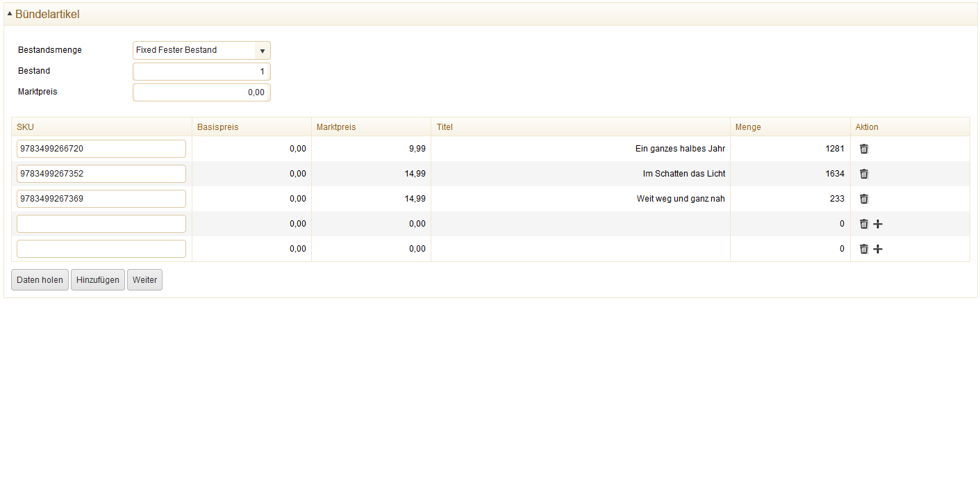Click the first empty SKU field
Image resolution: width=980 pixels, height=490 pixels.
[101, 224]
